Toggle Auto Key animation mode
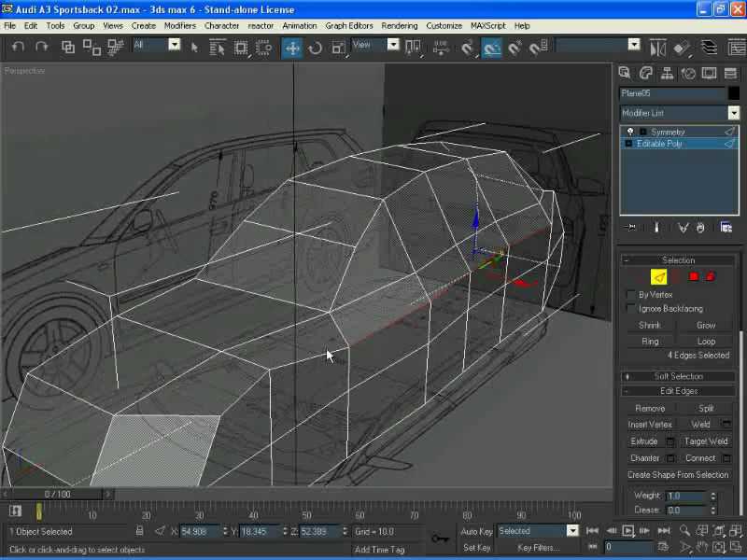 click(477, 531)
